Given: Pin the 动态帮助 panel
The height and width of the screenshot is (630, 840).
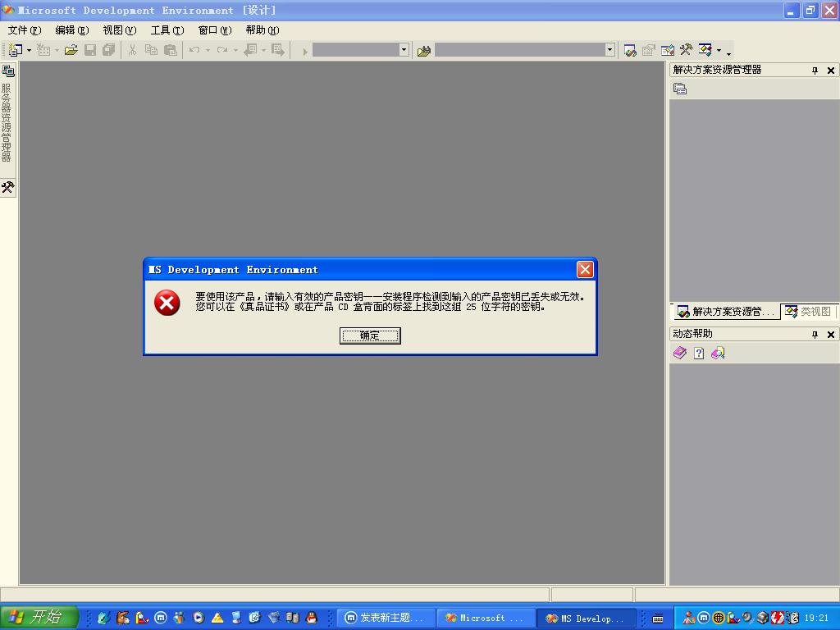Looking at the screenshot, I should 815,335.
